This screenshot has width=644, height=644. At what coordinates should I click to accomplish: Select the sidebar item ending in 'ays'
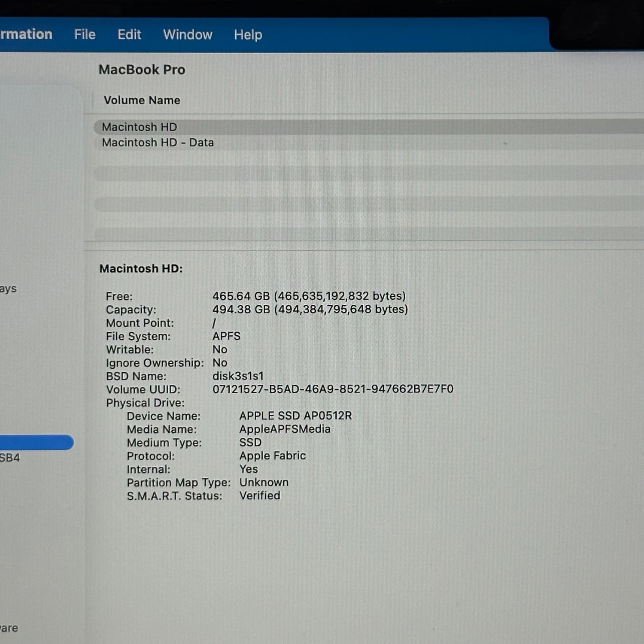pyautogui.click(x=8, y=289)
